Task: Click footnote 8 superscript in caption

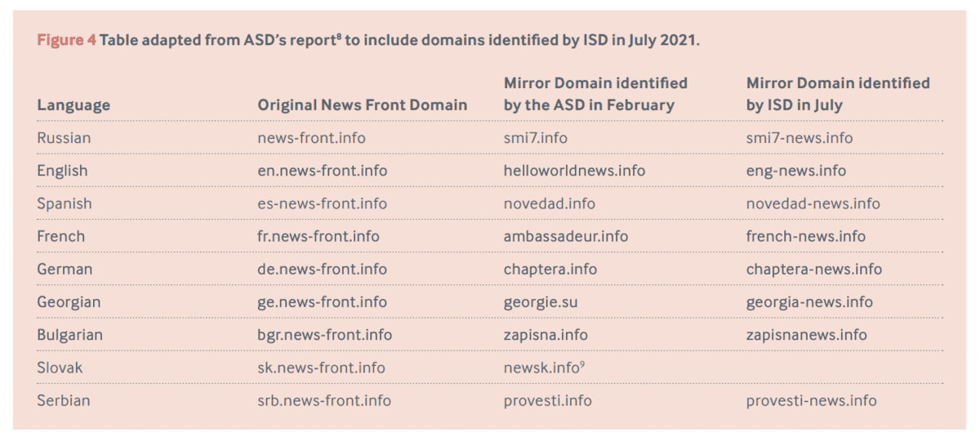Action: click(338, 37)
